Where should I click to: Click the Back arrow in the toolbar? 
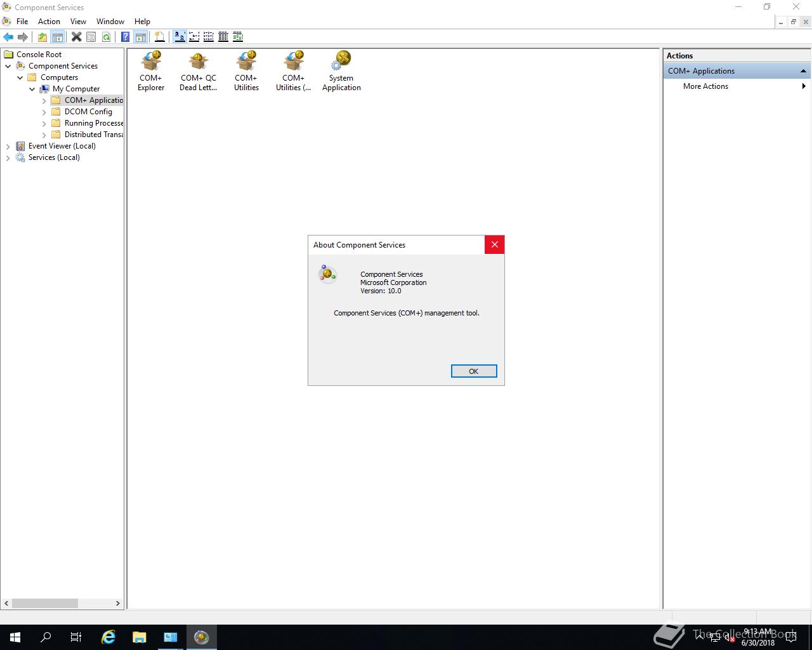[x=8, y=37]
